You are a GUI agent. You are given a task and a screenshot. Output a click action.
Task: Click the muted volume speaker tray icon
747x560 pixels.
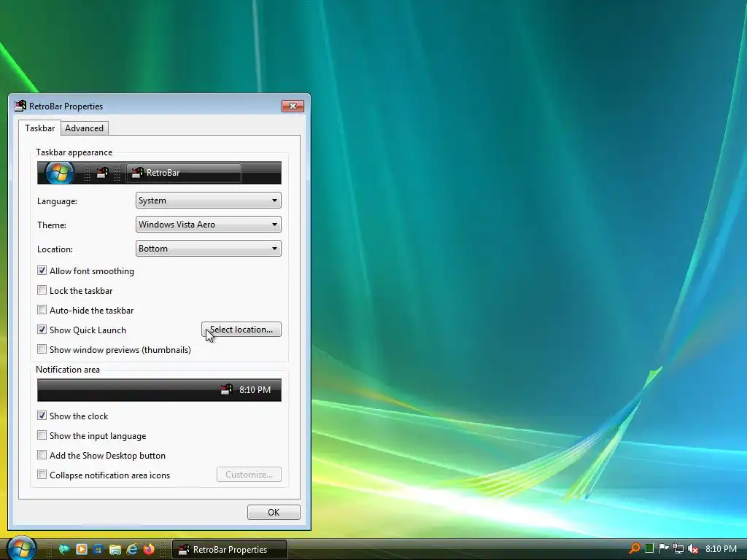[693, 548]
